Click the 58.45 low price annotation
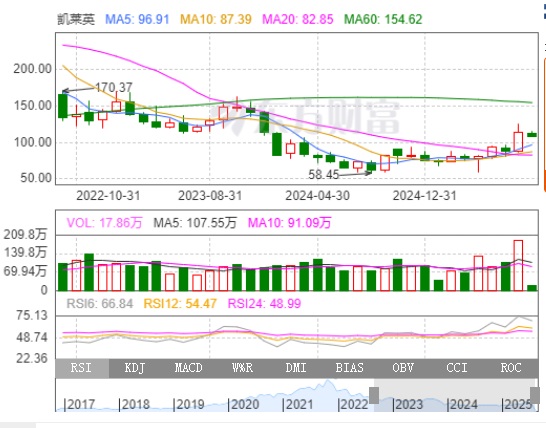Screen dimensions: 546x428 (x=323, y=174)
